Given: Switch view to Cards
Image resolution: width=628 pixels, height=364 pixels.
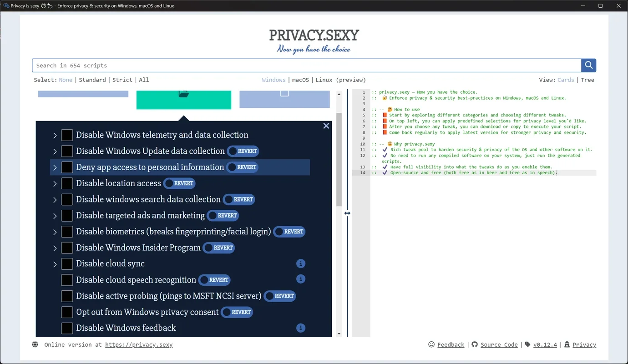Looking at the screenshot, I should pos(566,80).
